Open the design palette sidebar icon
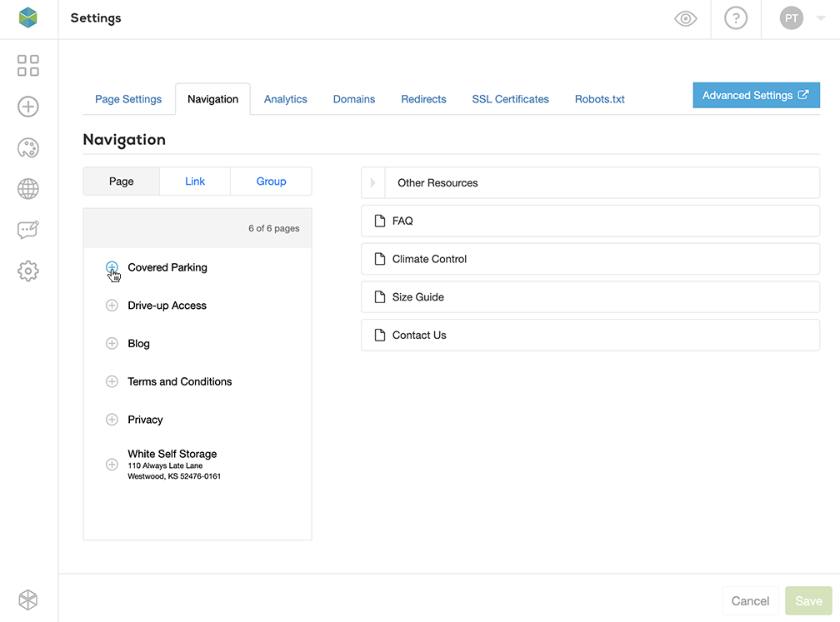Image resolution: width=840 pixels, height=622 pixels. [x=27, y=147]
